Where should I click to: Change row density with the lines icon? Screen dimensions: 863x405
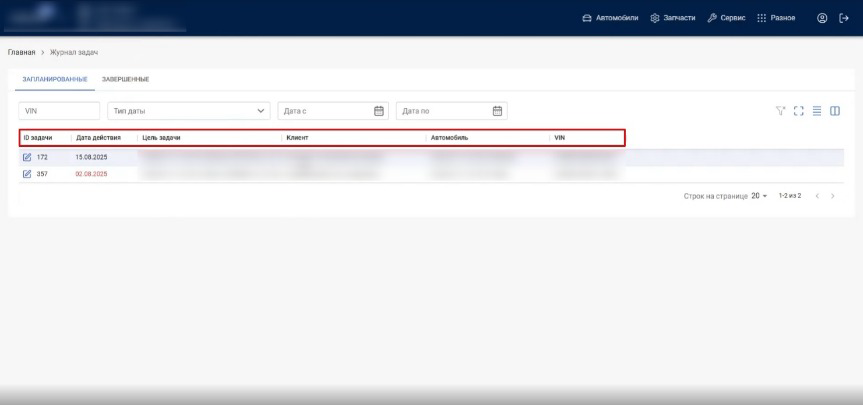click(x=817, y=111)
